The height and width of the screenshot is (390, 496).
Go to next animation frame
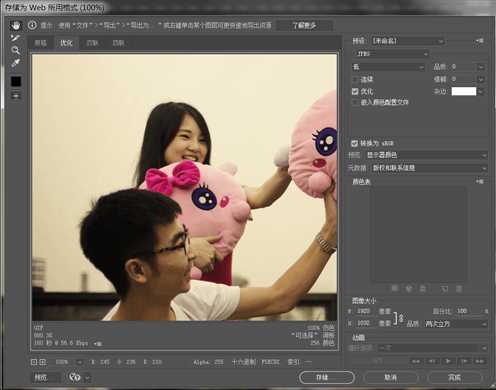coord(464,361)
